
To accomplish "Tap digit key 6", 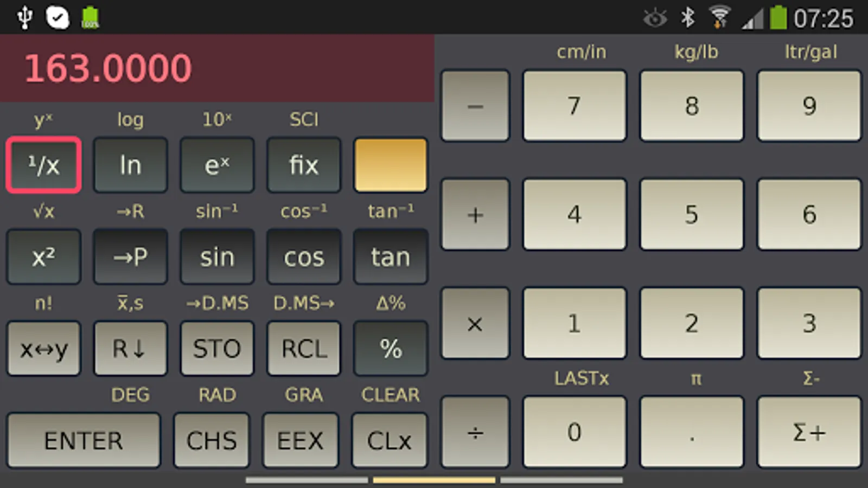I will pos(809,215).
